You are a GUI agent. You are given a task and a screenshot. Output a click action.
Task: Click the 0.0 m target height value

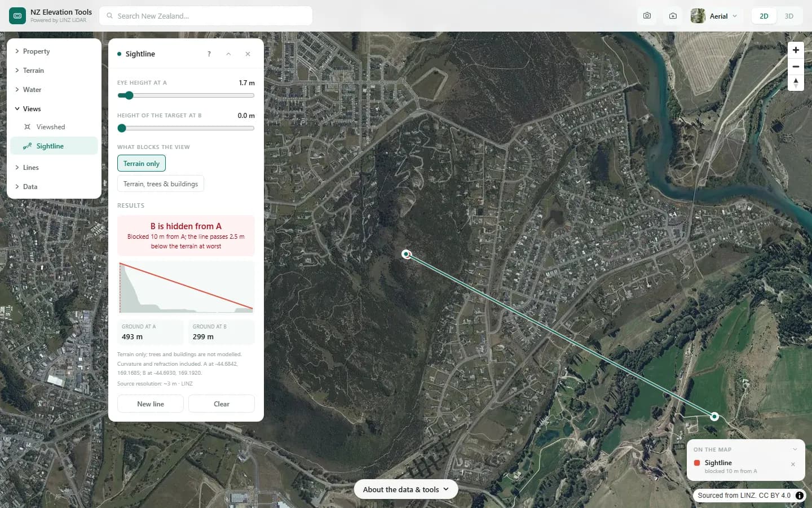246,116
